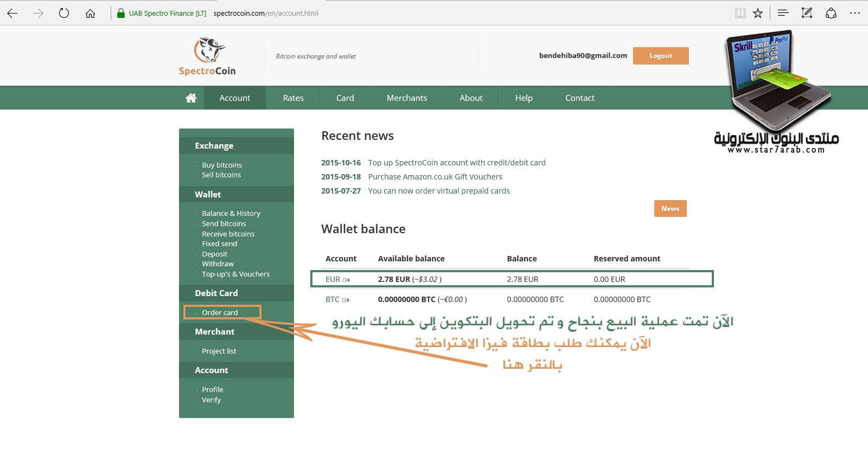Click the green SSL padlock icon
This screenshot has height=449, width=868.
(x=121, y=13)
